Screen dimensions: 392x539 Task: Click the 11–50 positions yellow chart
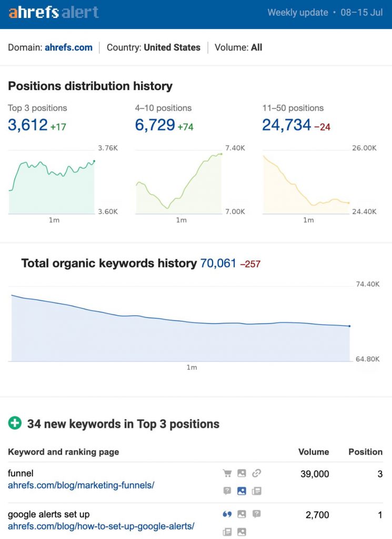[306, 182]
